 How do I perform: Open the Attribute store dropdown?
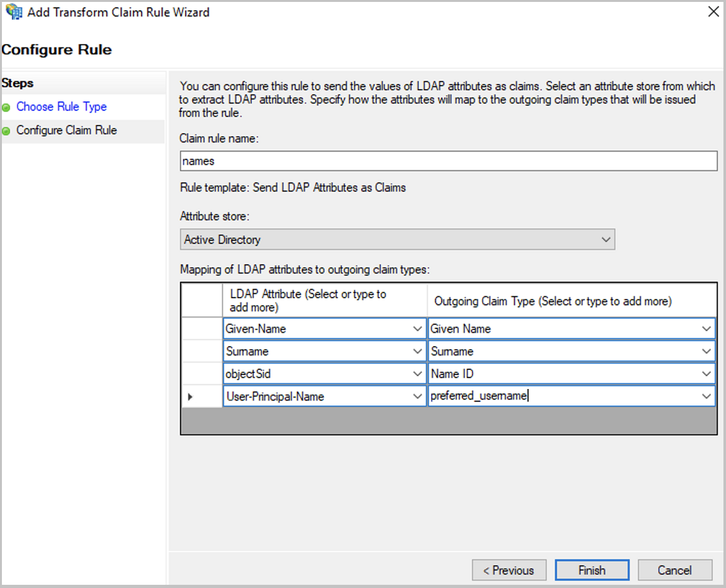606,239
